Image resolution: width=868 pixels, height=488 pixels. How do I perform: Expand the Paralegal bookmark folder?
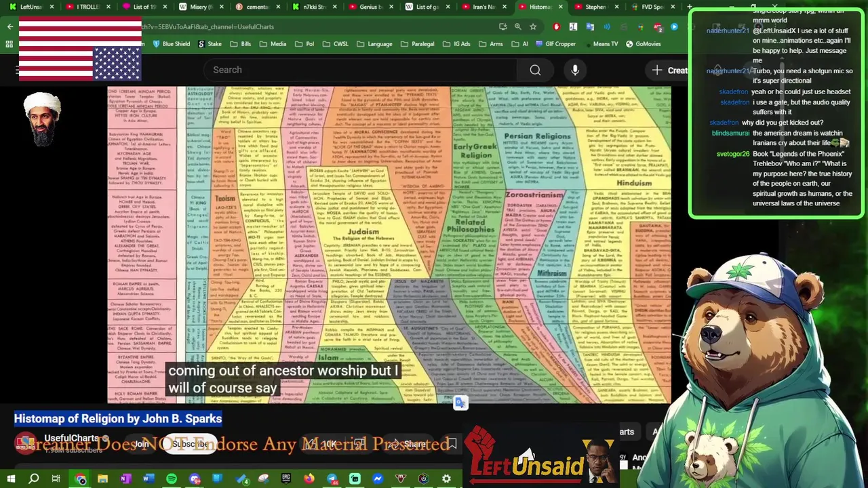click(417, 44)
